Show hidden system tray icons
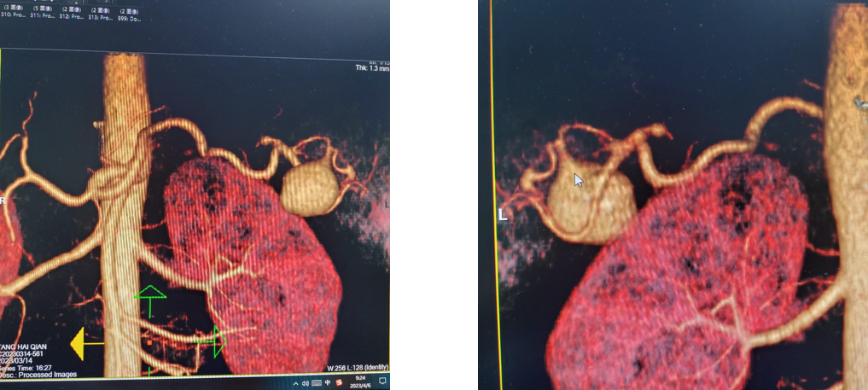The image size is (868, 390). click(x=296, y=383)
